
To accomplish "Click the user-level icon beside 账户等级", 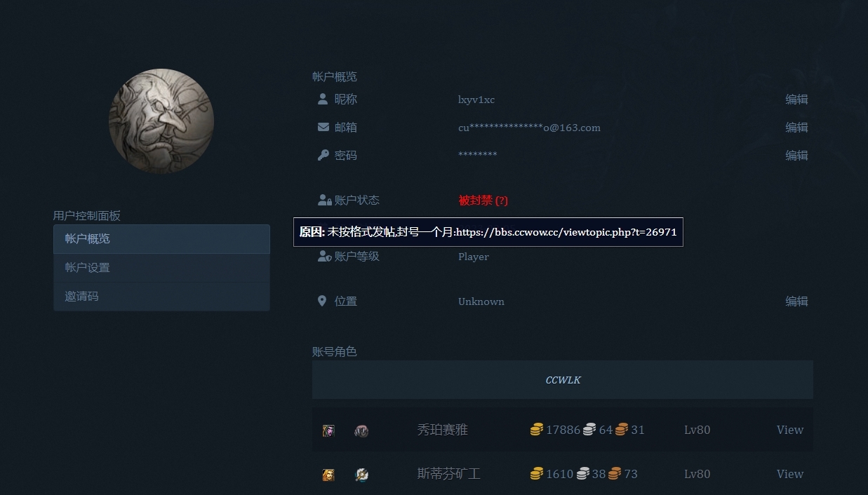I will click(323, 255).
